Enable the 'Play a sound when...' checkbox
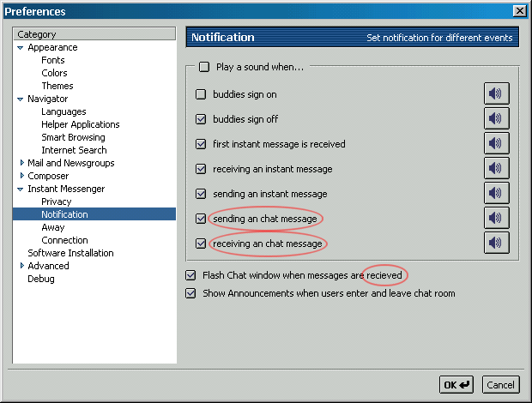 pyautogui.click(x=204, y=67)
